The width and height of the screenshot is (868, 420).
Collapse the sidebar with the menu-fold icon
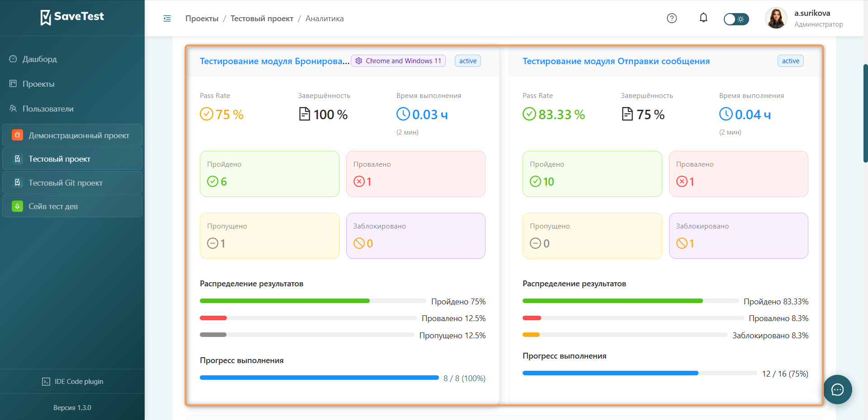(x=167, y=19)
